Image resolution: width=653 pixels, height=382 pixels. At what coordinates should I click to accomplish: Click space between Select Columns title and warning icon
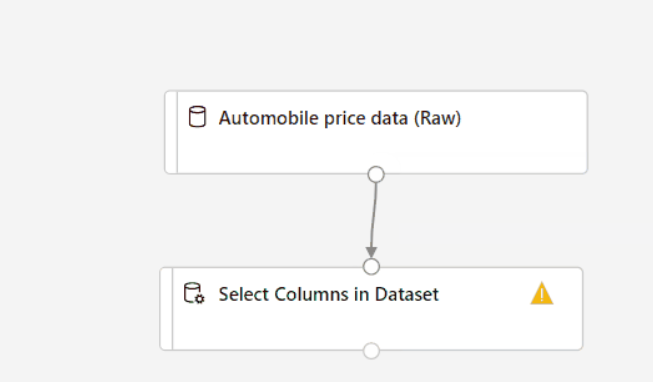point(484,295)
